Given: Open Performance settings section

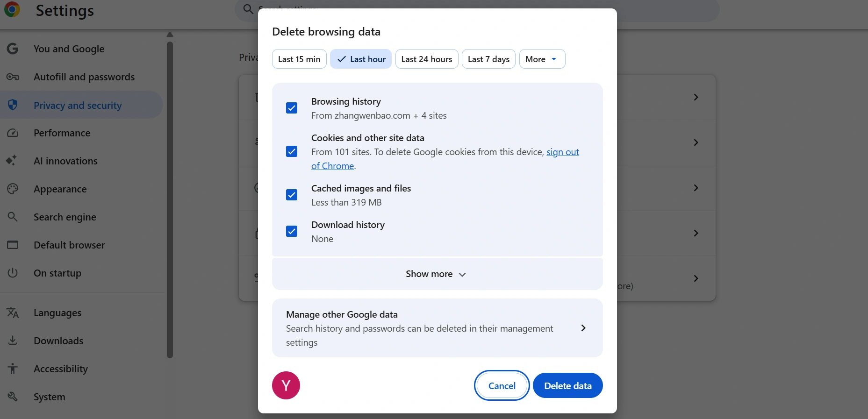Looking at the screenshot, I should pos(81,133).
